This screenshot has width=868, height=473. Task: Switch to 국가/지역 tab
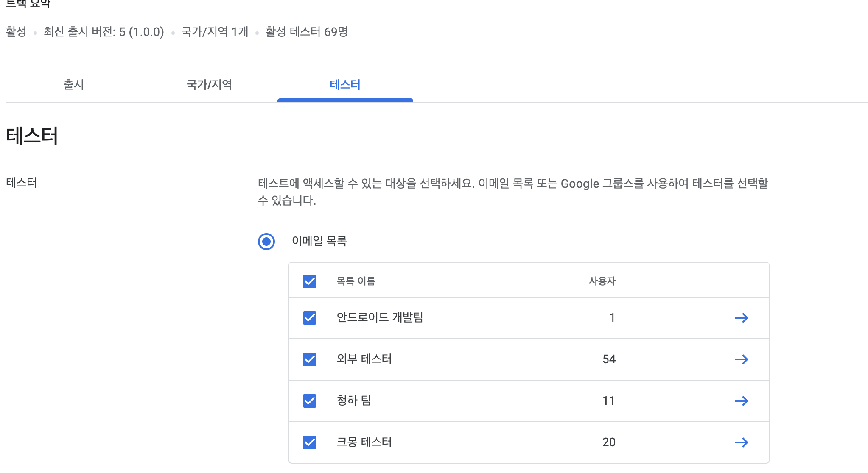coord(209,85)
